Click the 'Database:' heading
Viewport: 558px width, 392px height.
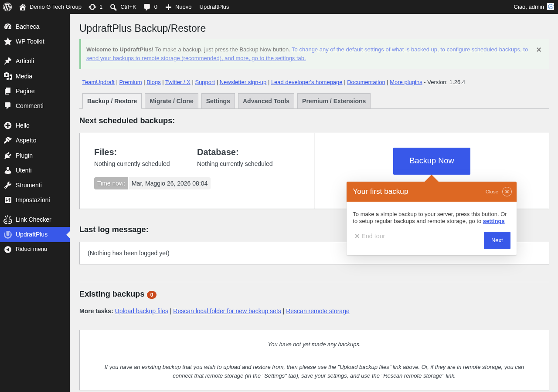(218, 152)
